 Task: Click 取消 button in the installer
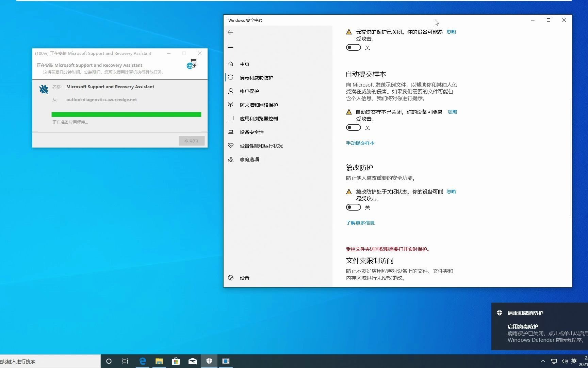[x=191, y=141]
